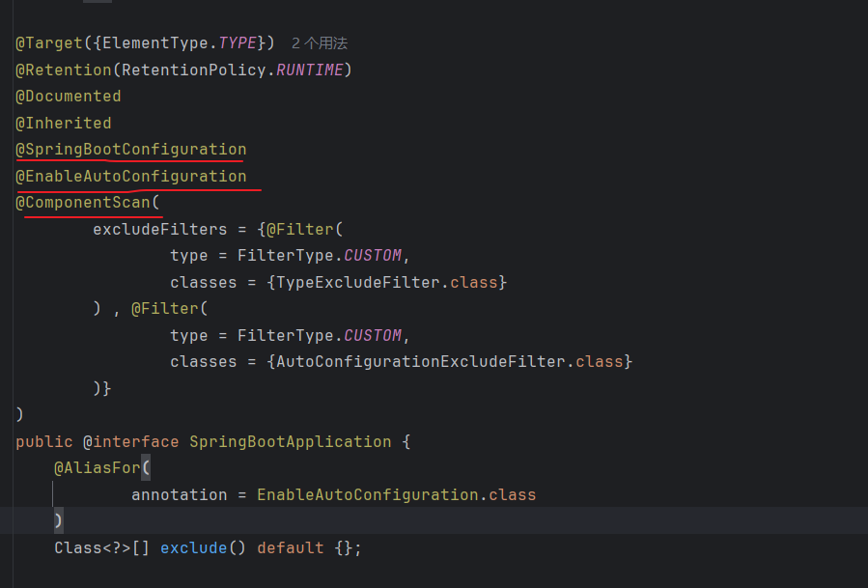Click the default keyword after exclude()
The height and width of the screenshot is (588, 868).
290,548
